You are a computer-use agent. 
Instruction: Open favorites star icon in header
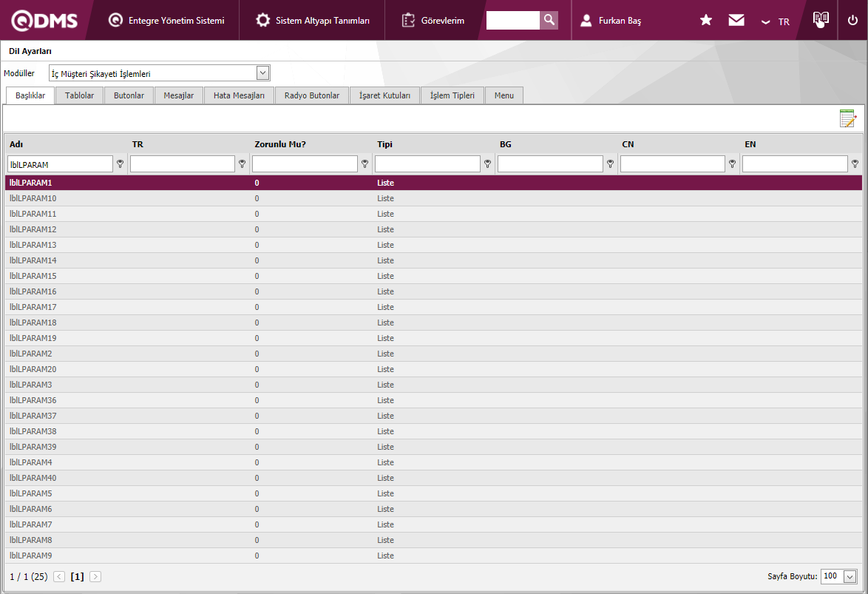706,21
